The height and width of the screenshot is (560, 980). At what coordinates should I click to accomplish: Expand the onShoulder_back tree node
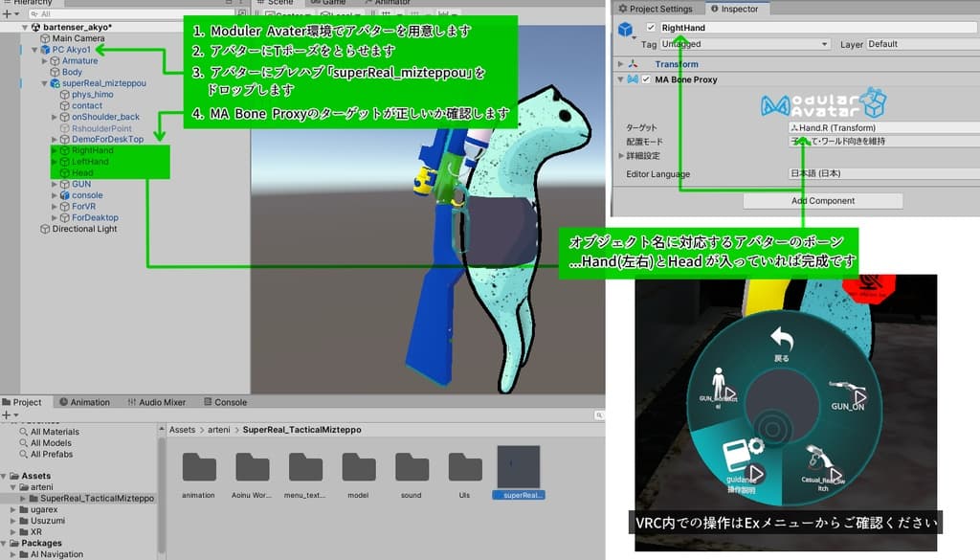[x=55, y=117]
